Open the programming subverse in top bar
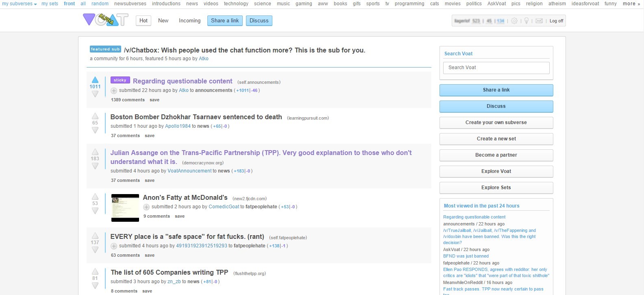The image size is (644, 295). 409,4
